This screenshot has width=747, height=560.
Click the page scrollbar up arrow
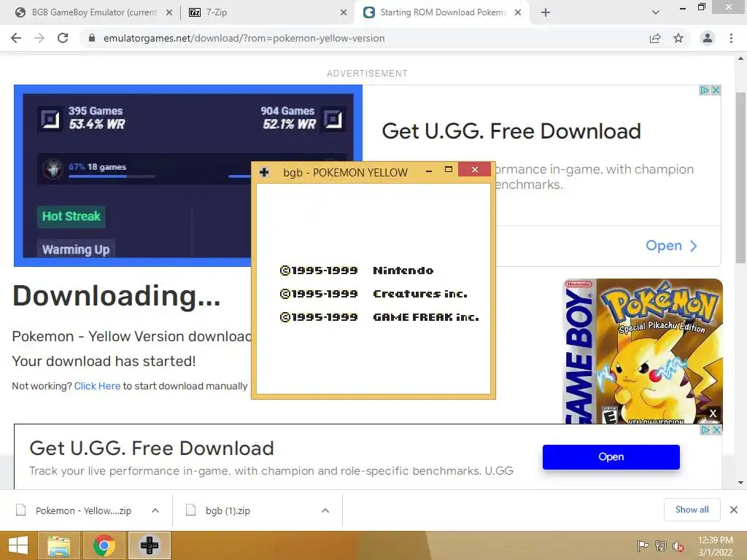(x=741, y=58)
